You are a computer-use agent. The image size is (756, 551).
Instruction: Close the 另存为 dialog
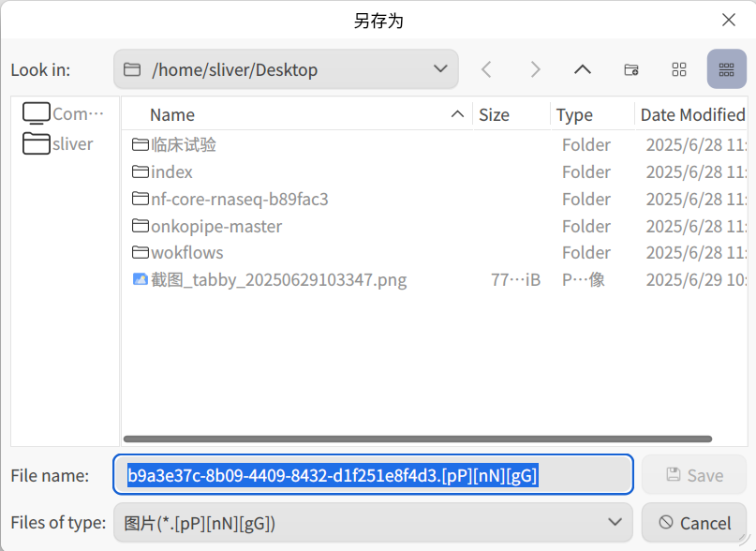tap(729, 20)
